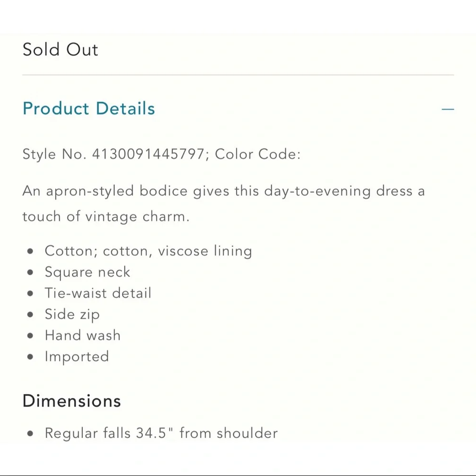Viewport: 476px width, 476px height.
Task: Click the blank area below Dimensions
Action: click(238, 457)
